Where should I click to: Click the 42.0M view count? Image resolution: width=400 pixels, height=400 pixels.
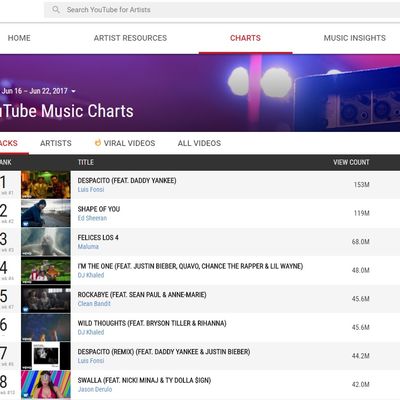point(360,385)
